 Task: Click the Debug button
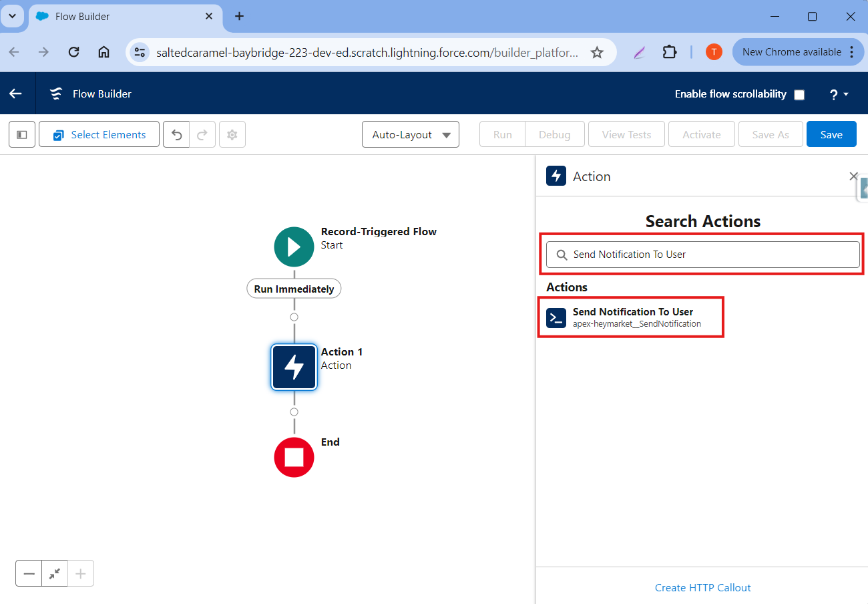[x=555, y=134]
